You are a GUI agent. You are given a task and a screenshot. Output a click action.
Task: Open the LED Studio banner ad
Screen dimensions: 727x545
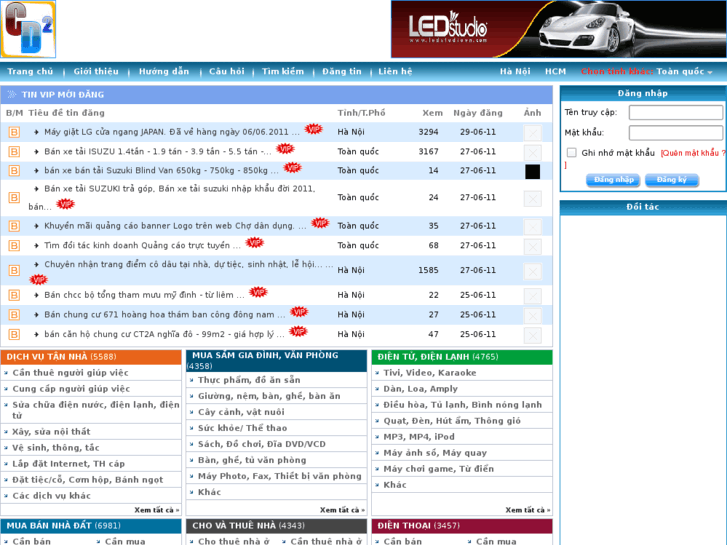click(x=559, y=29)
